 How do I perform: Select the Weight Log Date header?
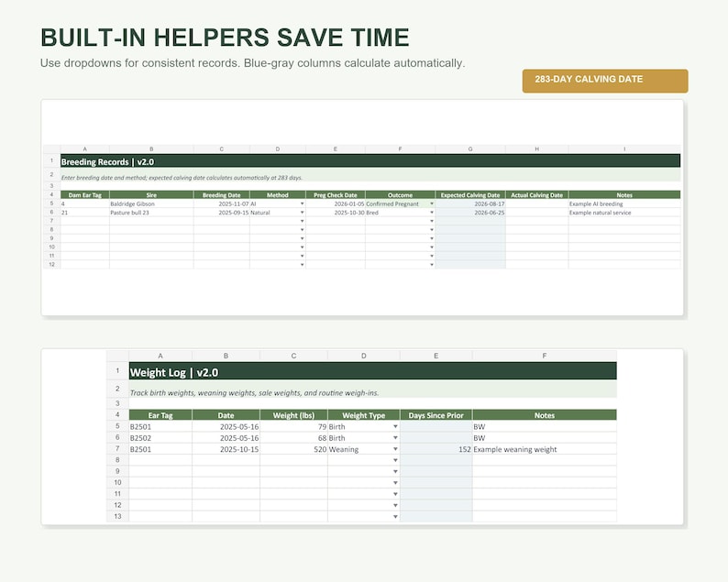click(x=226, y=415)
